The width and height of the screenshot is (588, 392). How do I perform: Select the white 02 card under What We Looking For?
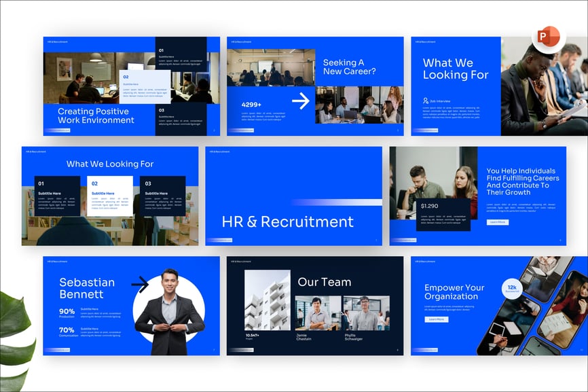[x=110, y=196]
